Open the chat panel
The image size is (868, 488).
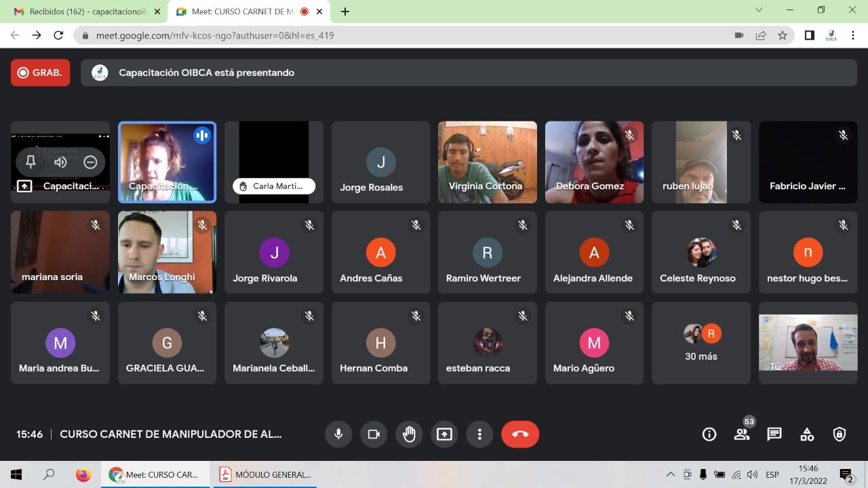pyautogui.click(x=774, y=434)
